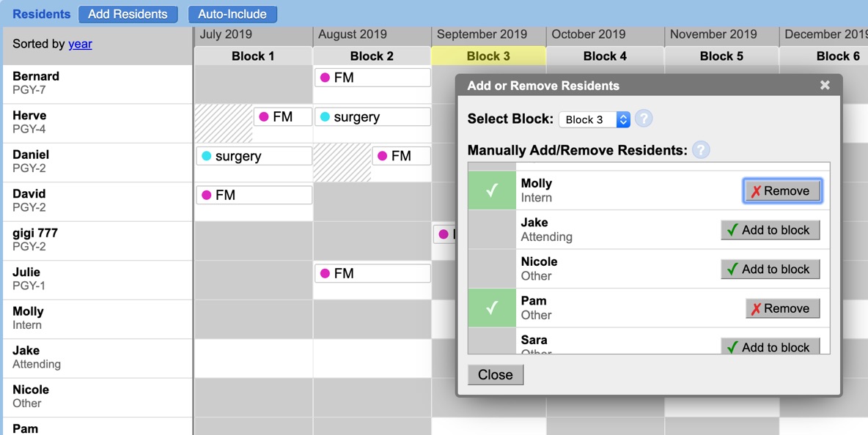Add Nicole to the block
The width and height of the screenshot is (868, 435).
(770, 269)
